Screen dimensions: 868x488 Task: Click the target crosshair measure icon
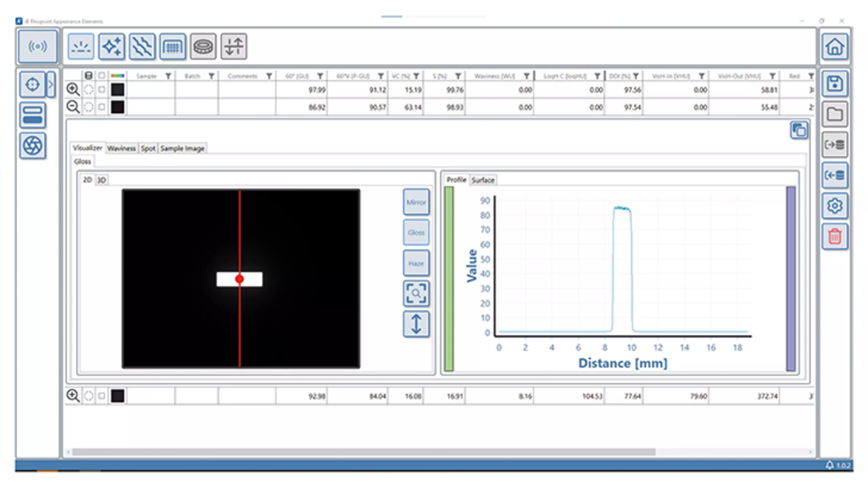pyautogui.click(x=32, y=84)
